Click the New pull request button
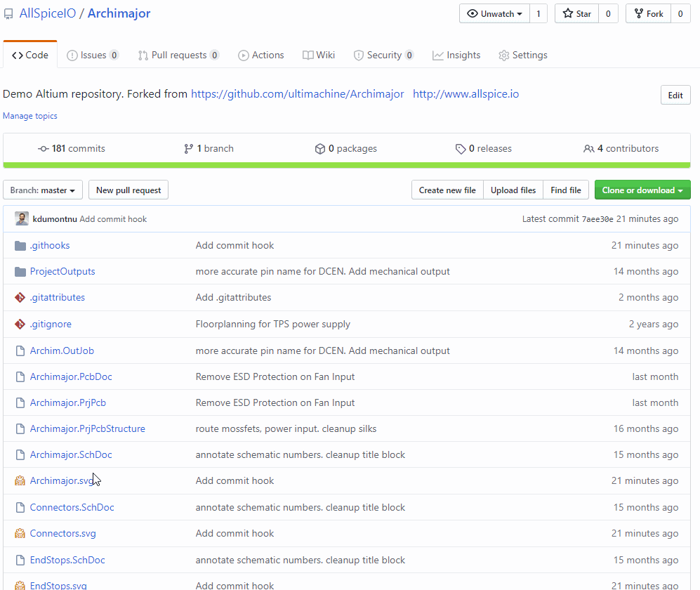 point(128,190)
